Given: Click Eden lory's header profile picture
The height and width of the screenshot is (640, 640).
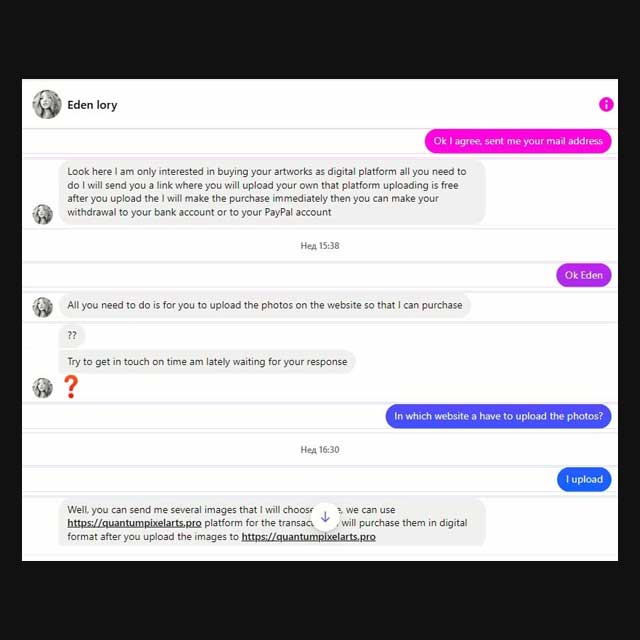Looking at the screenshot, I should pyautogui.click(x=47, y=104).
